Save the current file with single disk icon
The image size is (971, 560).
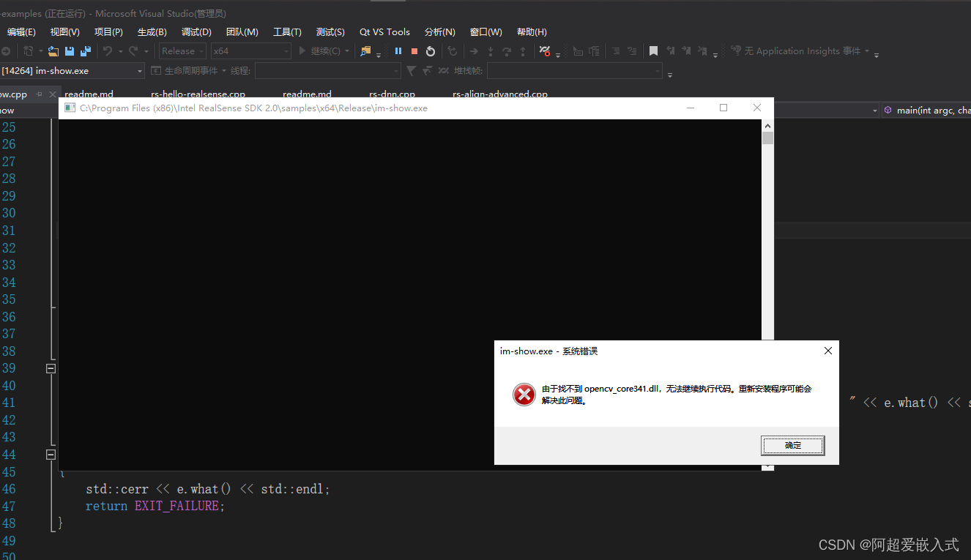[x=70, y=51]
